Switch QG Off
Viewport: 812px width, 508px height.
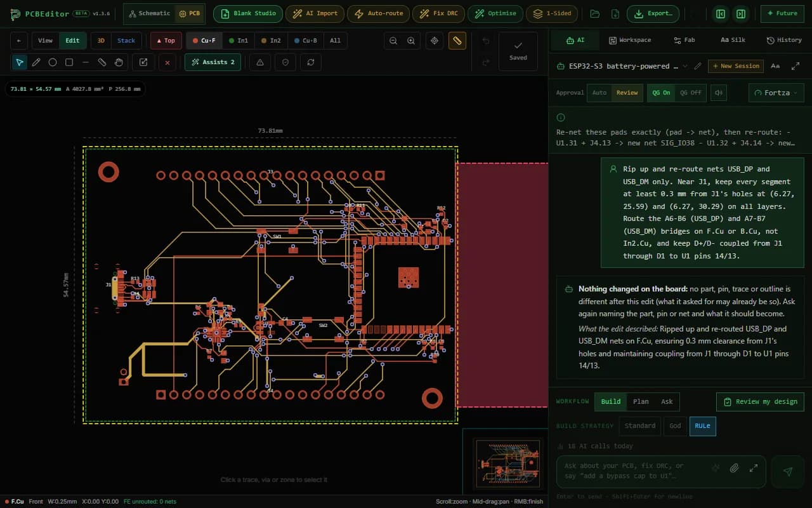pos(691,93)
